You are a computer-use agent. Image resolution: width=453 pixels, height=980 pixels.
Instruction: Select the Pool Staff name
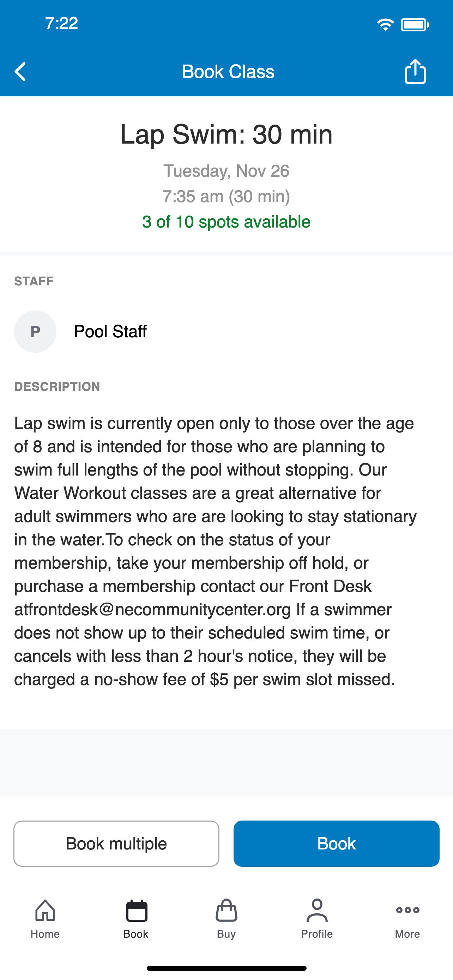click(x=110, y=331)
